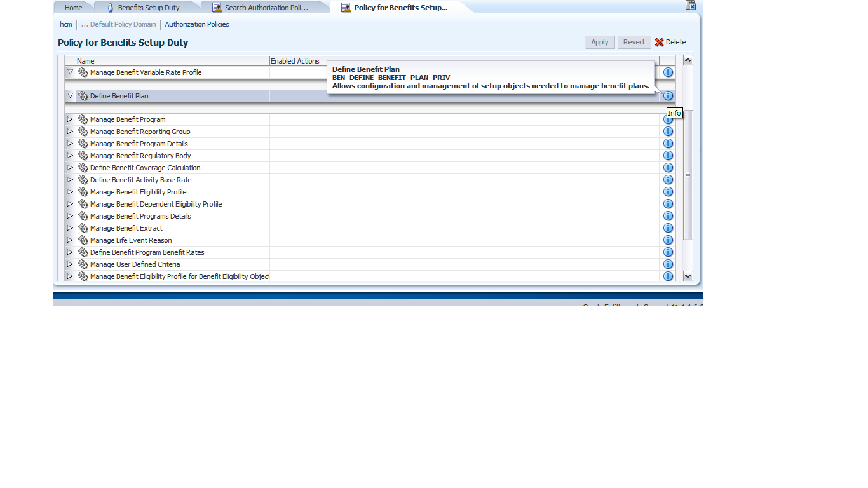Select the Authorization Policies breadcrumb
This screenshot has height=488, width=868.
(x=197, y=24)
